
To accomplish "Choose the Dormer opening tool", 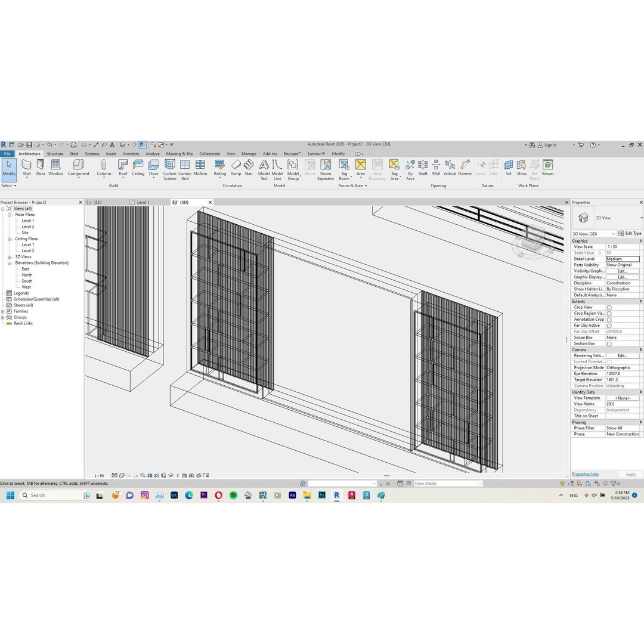I will click(x=465, y=168).
